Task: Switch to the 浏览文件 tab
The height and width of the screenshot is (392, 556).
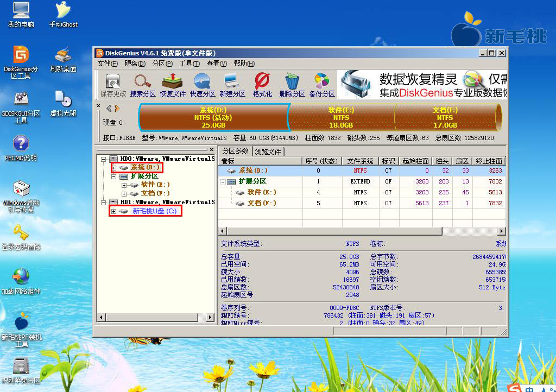Action: point(268,151)
